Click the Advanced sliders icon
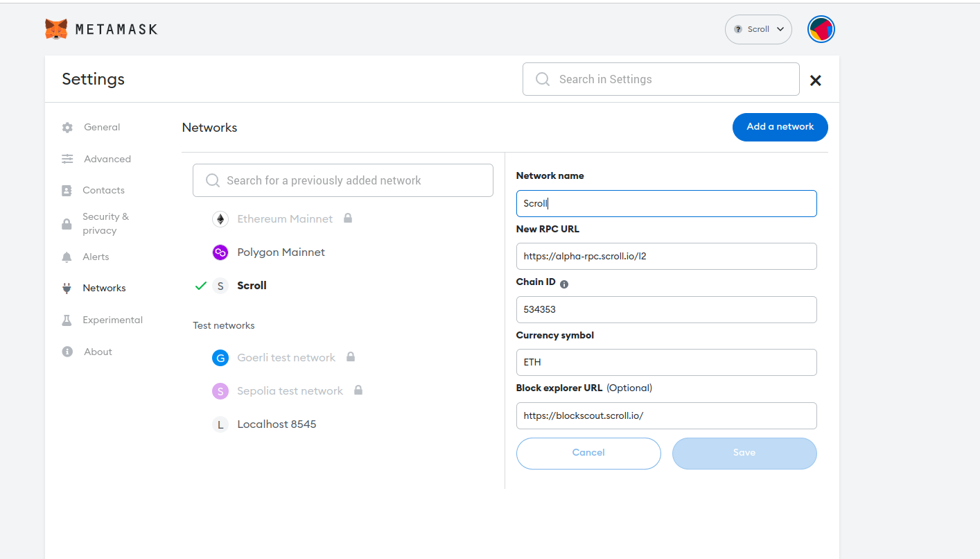This screenshot has width=980, height=559. coord(67,159)
